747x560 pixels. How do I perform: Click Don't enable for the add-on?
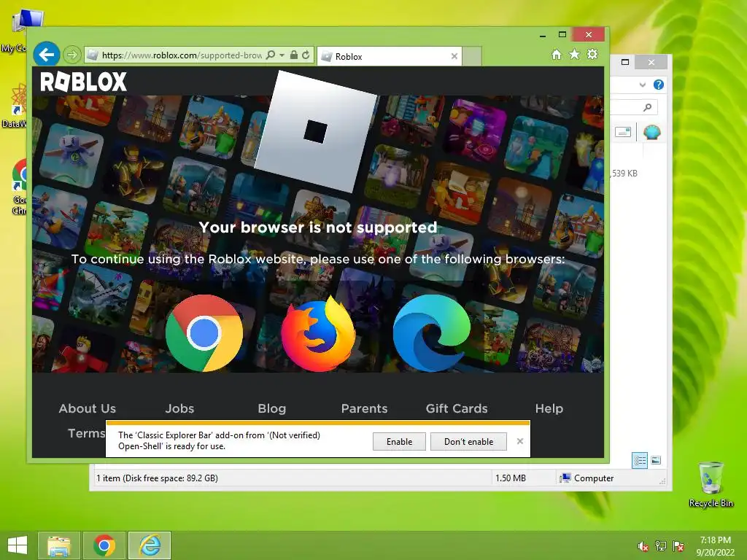point(468,441)
